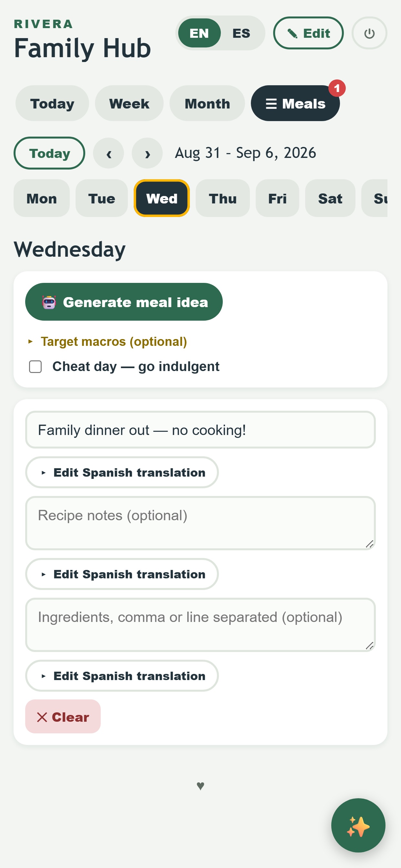Click outlined Today button beside arrows
Image resolution: width=401 pixels, height=868 pixels.
pyautogui.click(x=49, y=153)
